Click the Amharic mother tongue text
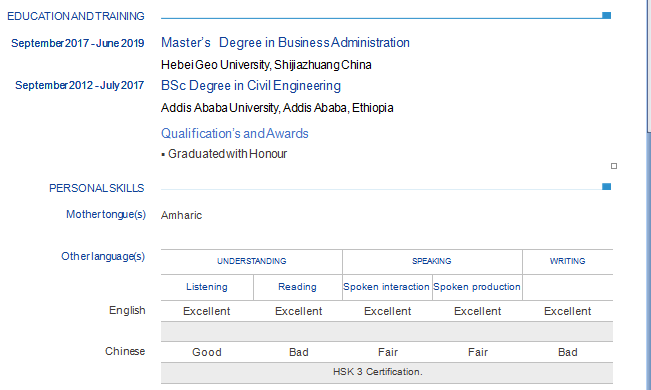651x390 pixels. 181,215
